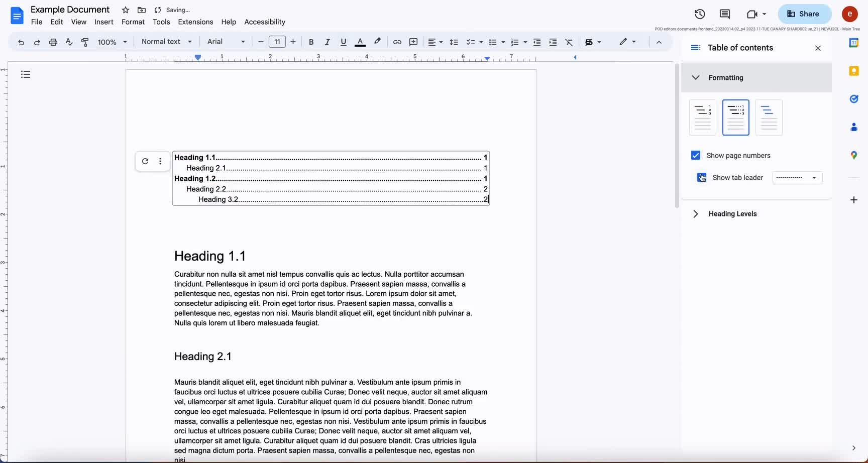The height and width of the screenshot is (463, 868).
Task: Open comment history icon
Action: (724, 14)
